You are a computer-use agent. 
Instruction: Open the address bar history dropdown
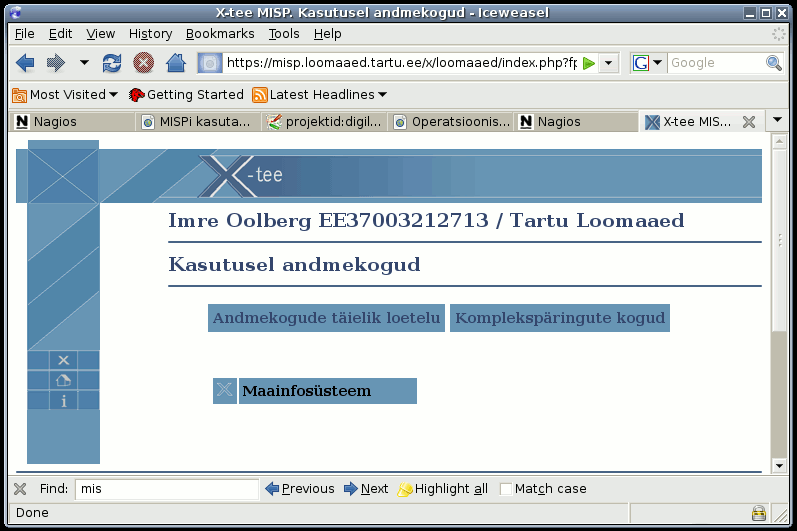point(608,64)
